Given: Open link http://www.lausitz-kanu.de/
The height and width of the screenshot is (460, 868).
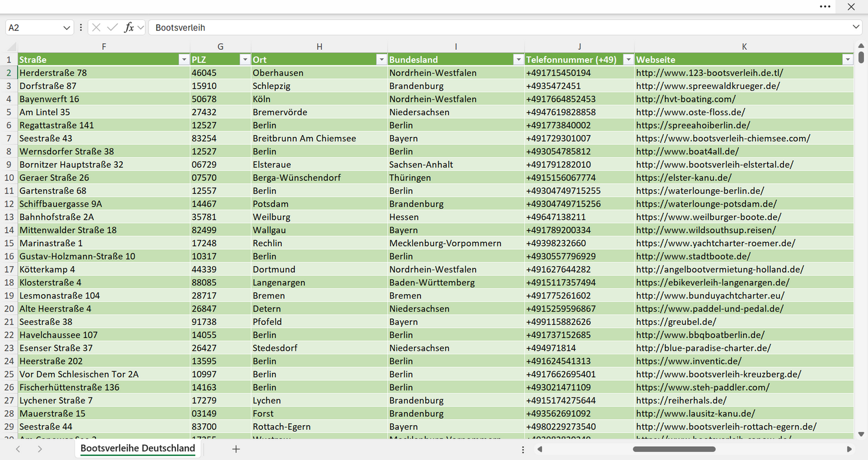Looking at the screenshot, I should coord(696,414).
